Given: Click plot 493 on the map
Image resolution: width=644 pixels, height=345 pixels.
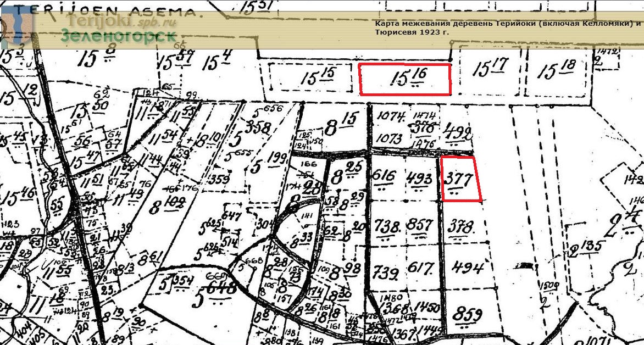Looking at the screenshot, I should [420, 178].
